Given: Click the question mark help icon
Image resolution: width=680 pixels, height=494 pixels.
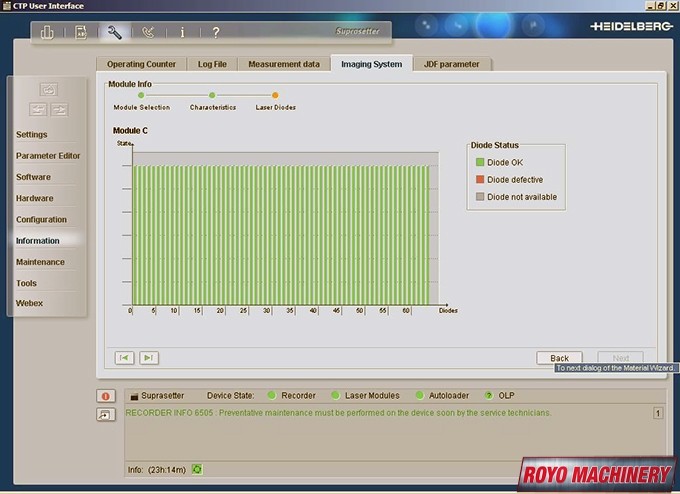Looking at the screenshot, I should pos(215,32).
